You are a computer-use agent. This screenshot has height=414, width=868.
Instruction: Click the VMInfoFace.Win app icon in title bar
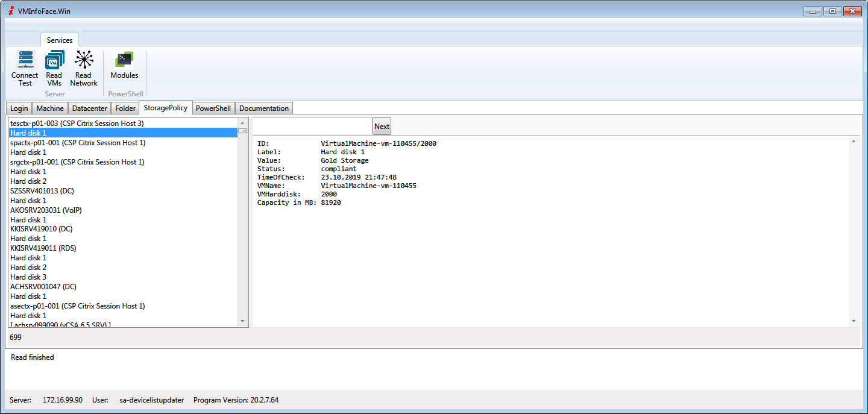click(10, 11)
